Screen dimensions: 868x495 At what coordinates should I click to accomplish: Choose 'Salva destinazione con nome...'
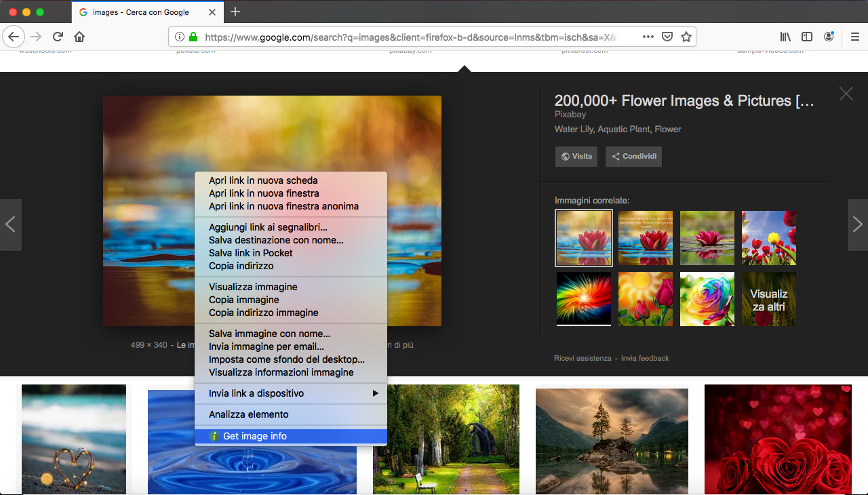(291, 240)
